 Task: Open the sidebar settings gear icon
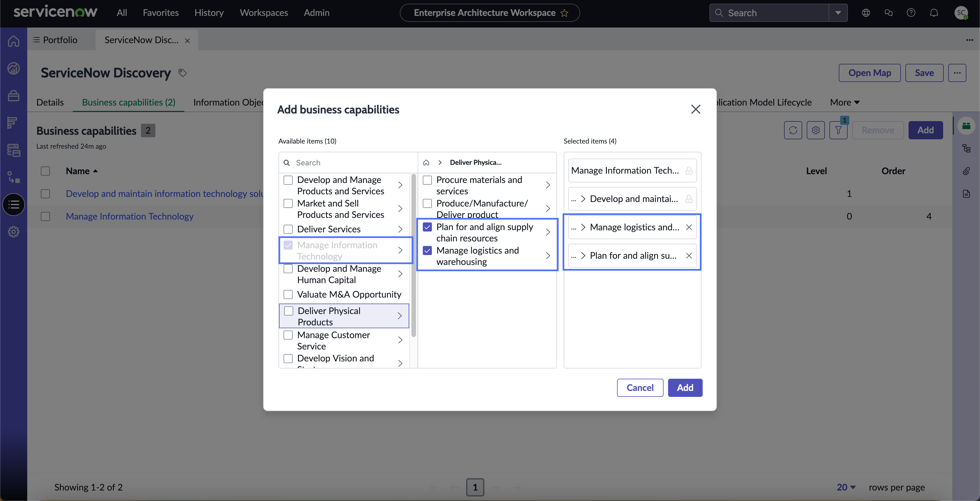coord(14,231)
